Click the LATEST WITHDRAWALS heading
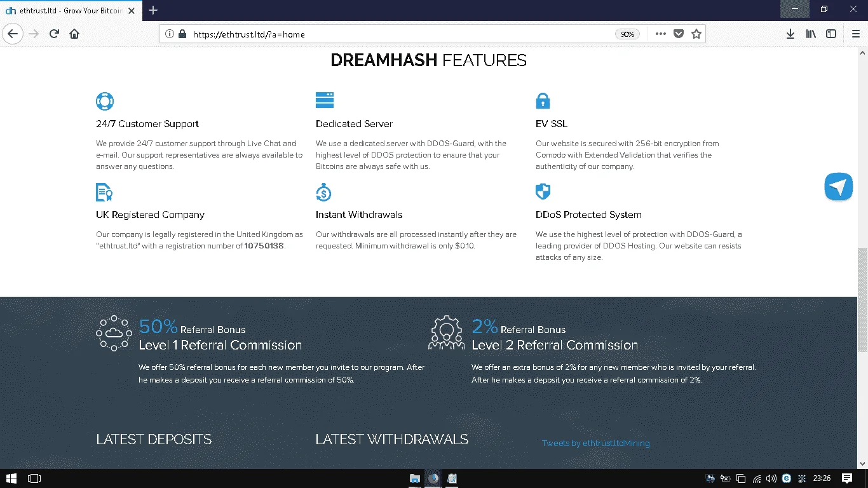 click(x=392, y=439)
